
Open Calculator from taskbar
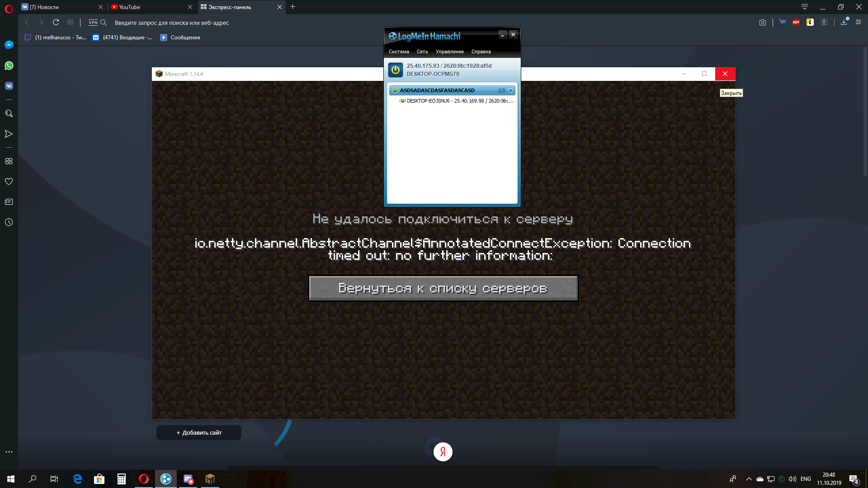coord(122,479)
